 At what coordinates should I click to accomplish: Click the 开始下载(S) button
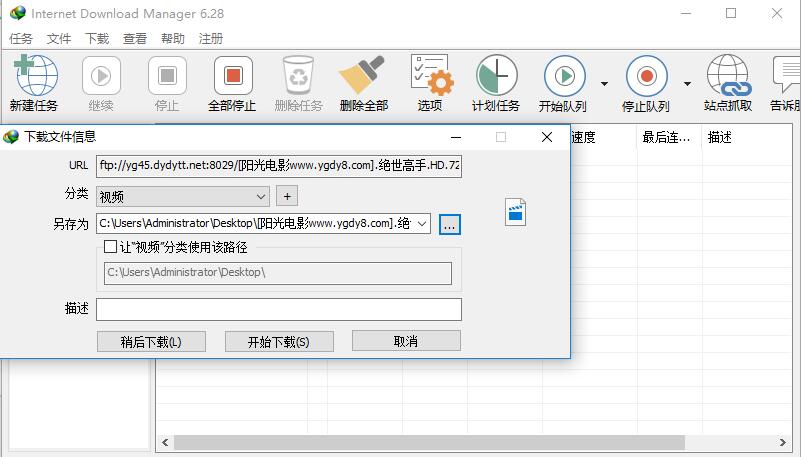pyautogui.click(x=279, y=342)
